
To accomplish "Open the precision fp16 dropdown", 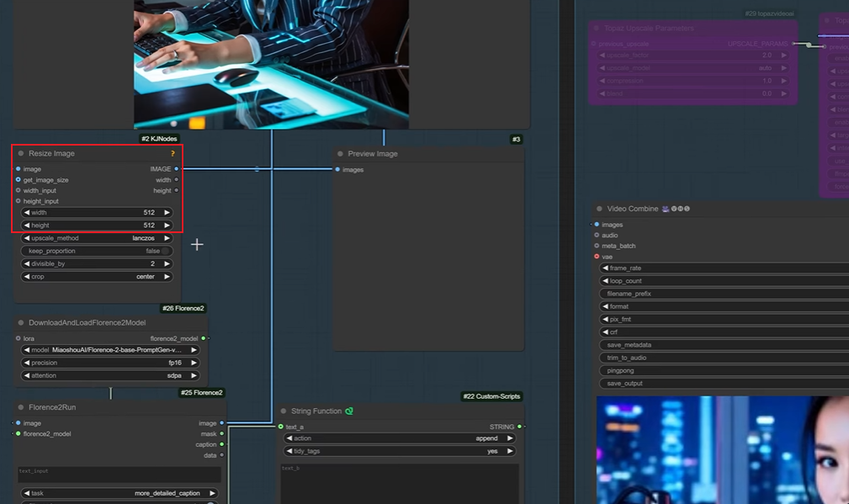I will tap(110, 363).
